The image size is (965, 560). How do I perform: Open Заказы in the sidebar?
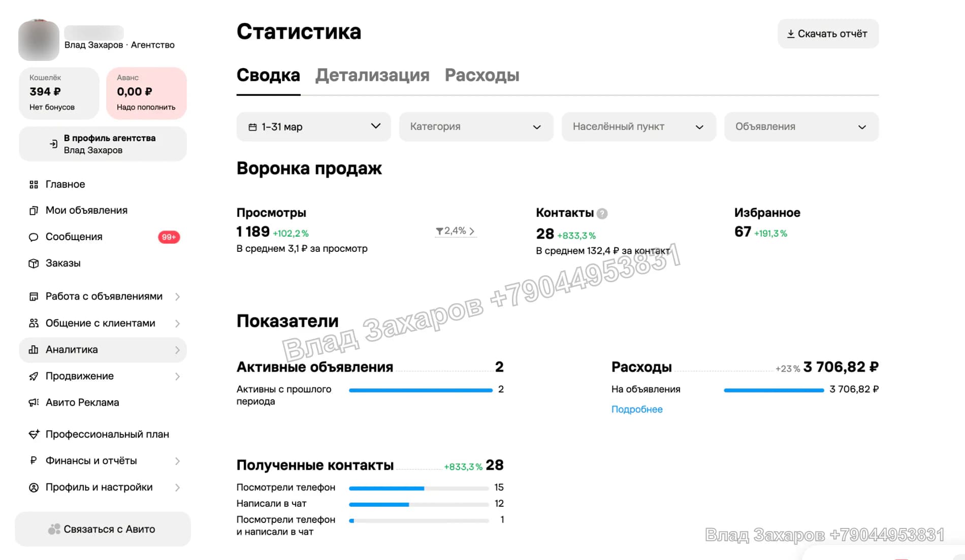103,263
